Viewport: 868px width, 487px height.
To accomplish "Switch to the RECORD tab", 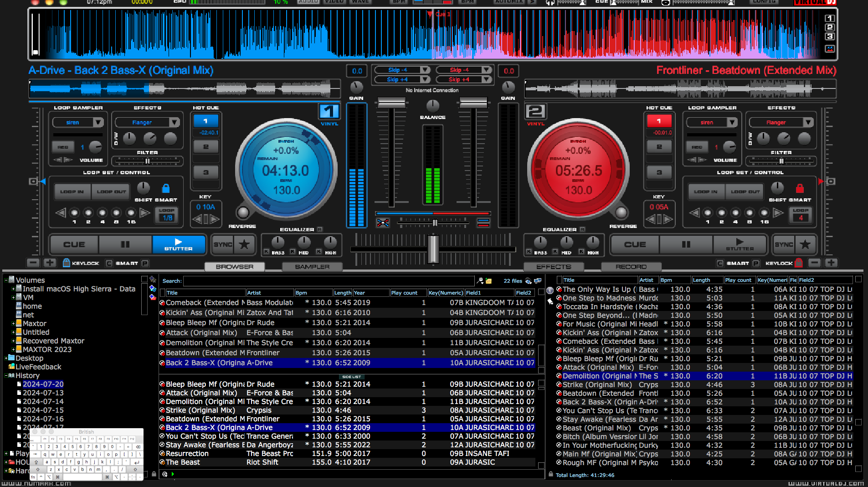I will (631, 267).
